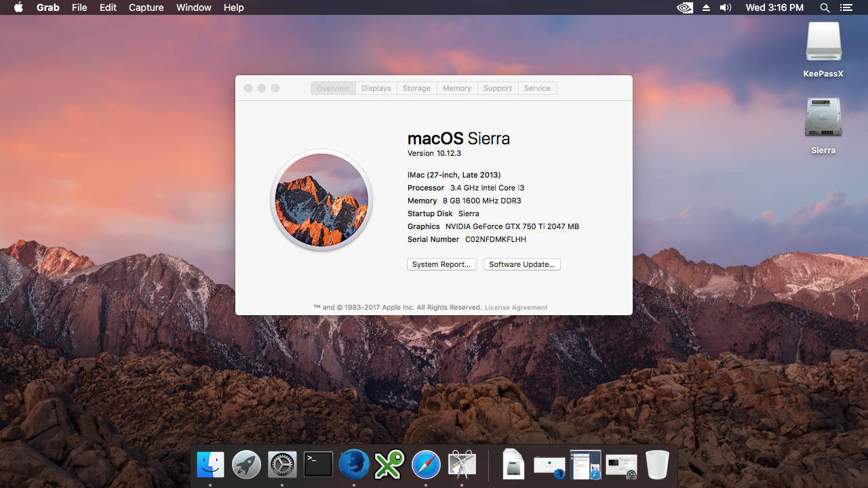The image size is (868, 488).
Task: Open the Capture menu
Action: [146, 7]
